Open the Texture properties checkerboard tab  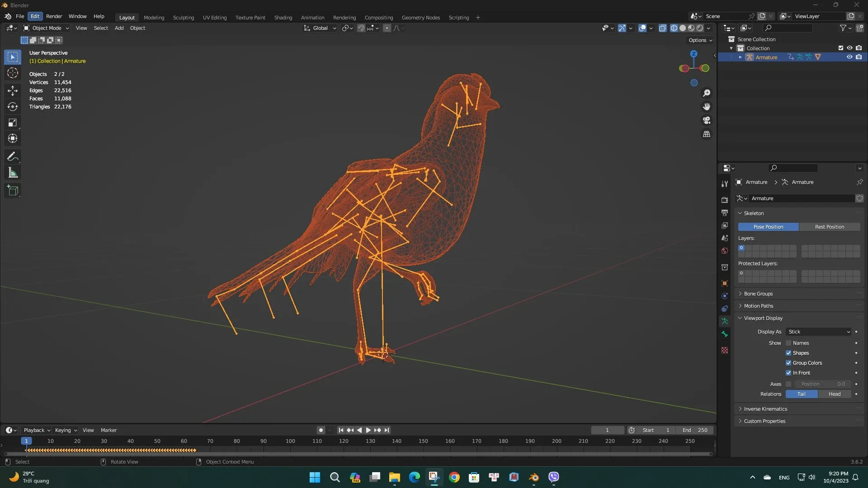[x=725, y=350]
